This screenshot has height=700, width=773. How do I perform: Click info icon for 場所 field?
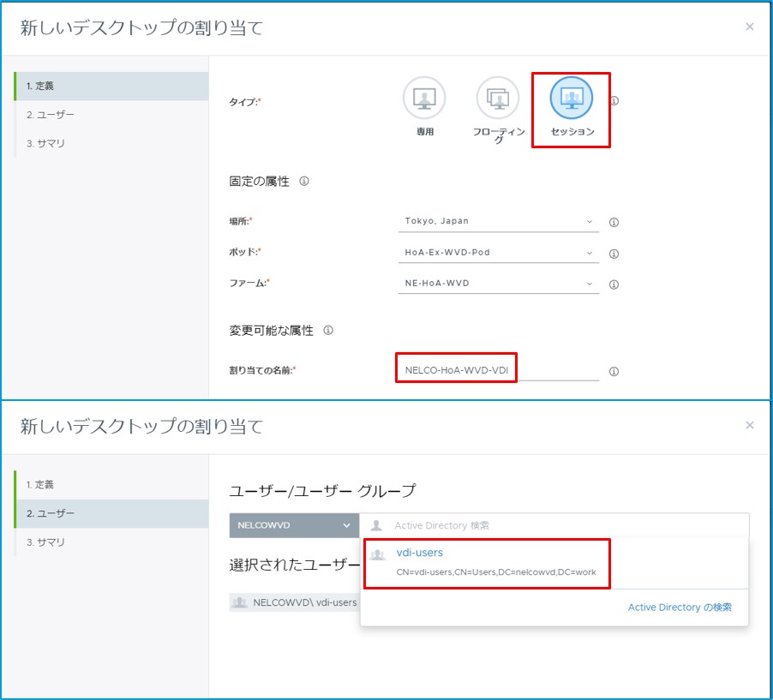pos(614,222)
